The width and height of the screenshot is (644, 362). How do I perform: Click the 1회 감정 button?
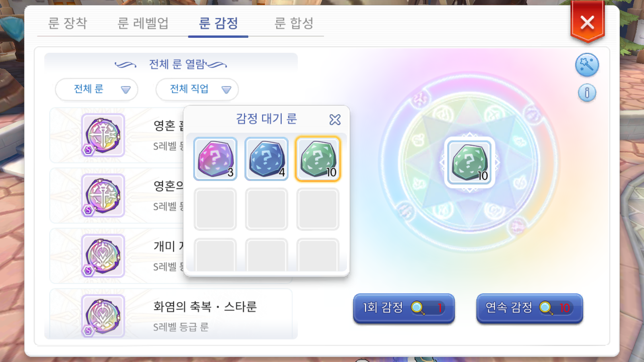point(404,308)
